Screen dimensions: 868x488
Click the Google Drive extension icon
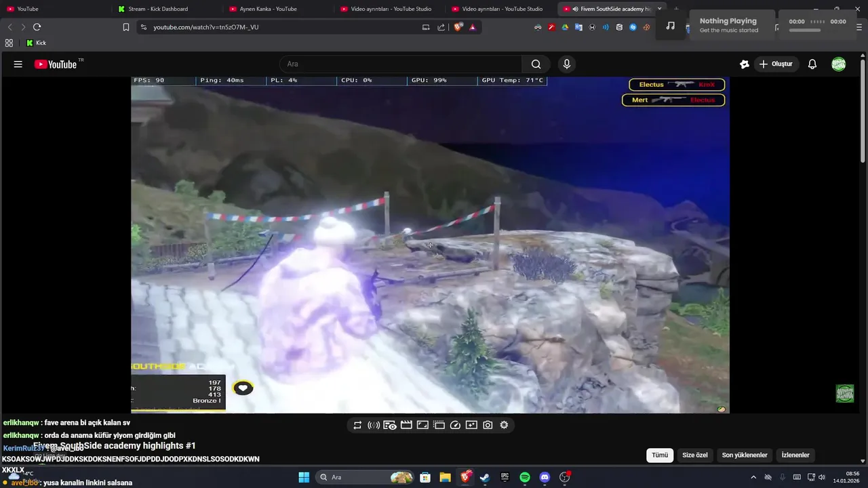tap(565, 27)
